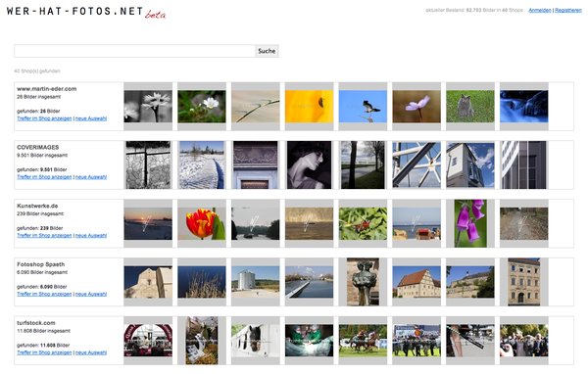Open the horse race on turf thumbnail
This screenshot has height=374, width=588.
pos(363,341)
